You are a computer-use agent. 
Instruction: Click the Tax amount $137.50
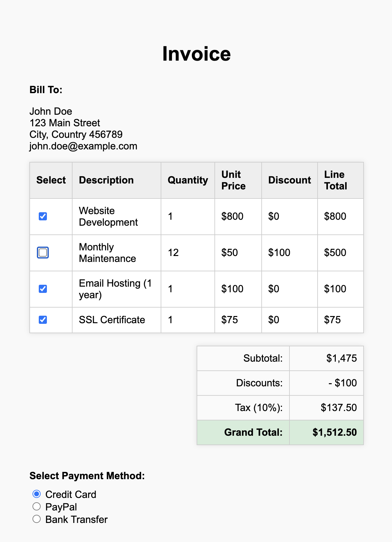click(x=339, y=408)
